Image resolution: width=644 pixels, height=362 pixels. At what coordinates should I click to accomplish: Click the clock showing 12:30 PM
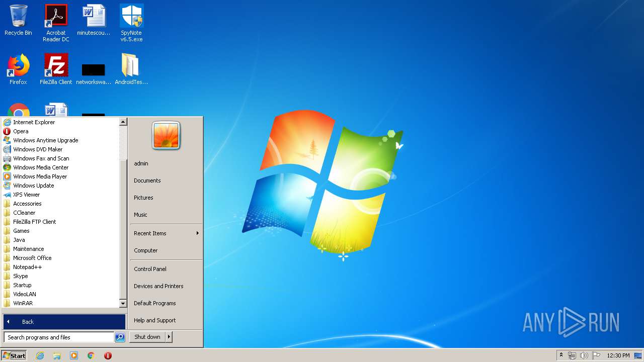click(x=618, y=355)
